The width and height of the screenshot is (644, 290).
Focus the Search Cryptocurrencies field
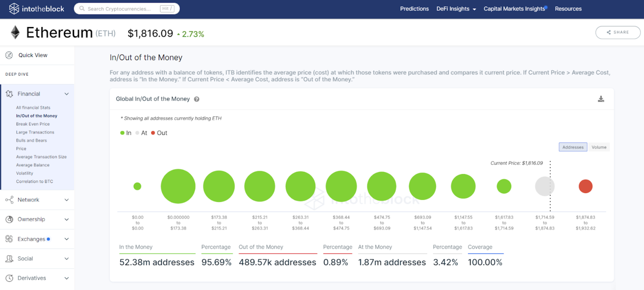(126, 9)
